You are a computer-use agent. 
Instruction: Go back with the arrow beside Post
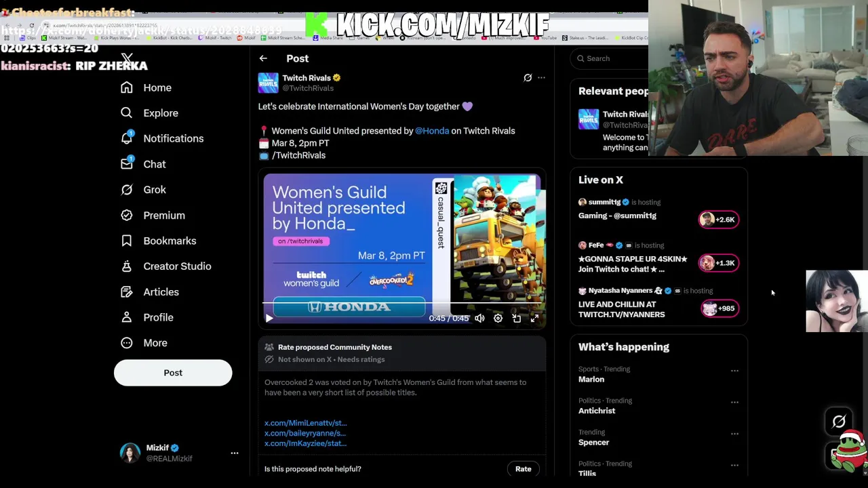[263, 59]
